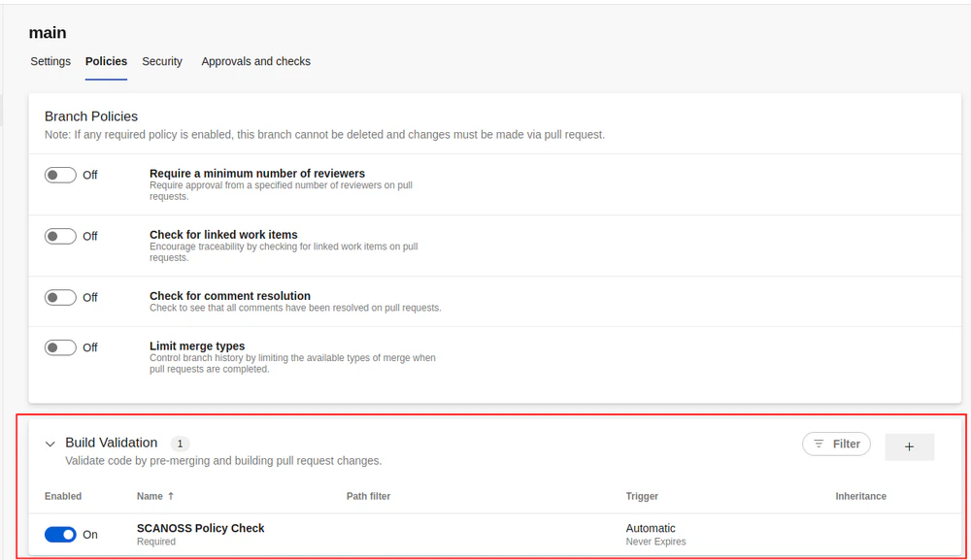Turn on Check for comment resolution

click(x=59, y=297)
